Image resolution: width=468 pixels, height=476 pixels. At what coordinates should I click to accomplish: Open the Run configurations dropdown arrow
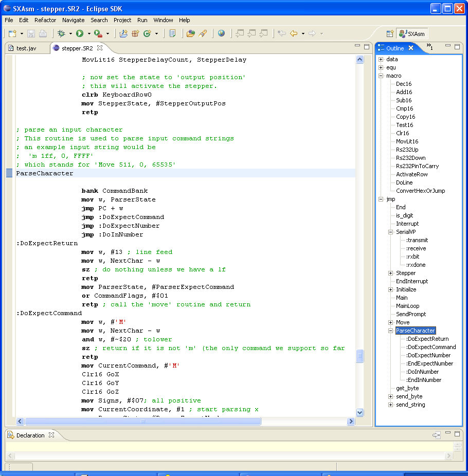[x=89, y=34]
